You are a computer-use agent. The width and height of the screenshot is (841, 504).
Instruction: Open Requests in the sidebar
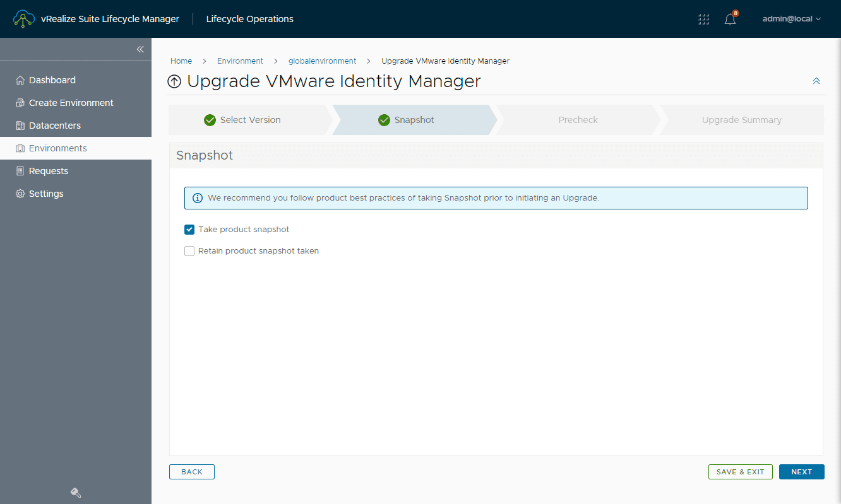pyautogui.click(x=48, y=171)
